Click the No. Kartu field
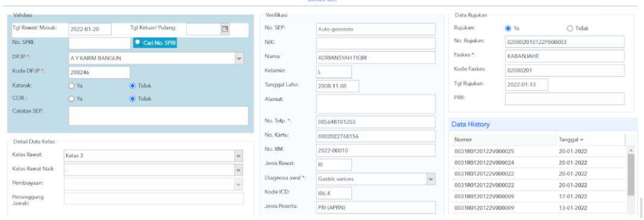The height and width of the screenshot is (220, 644). coord(376,136)
